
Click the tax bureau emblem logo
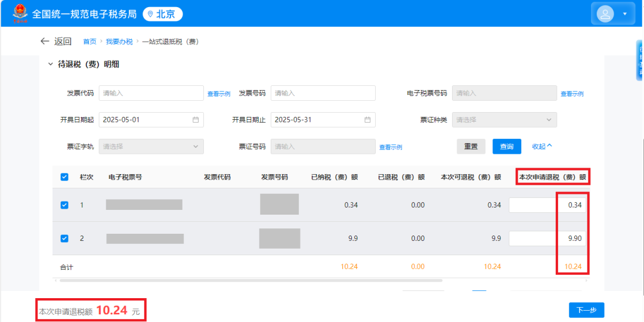point(20,14)
